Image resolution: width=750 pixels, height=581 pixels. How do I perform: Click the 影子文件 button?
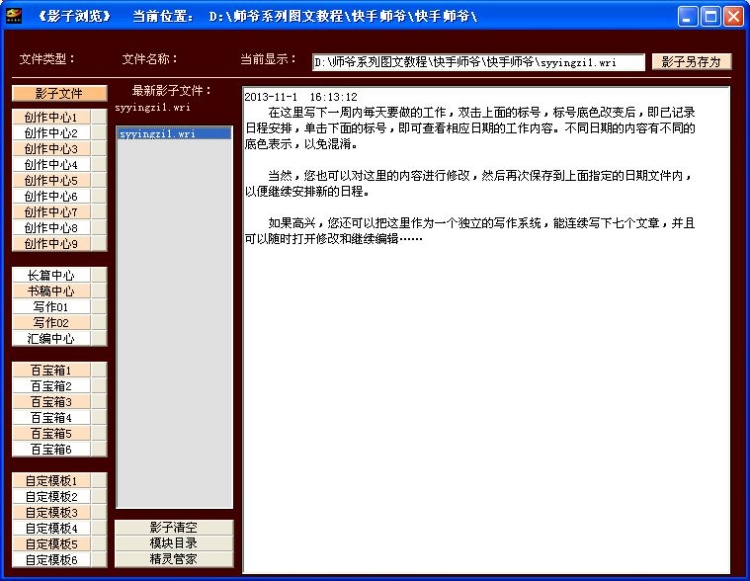point(59,93)
